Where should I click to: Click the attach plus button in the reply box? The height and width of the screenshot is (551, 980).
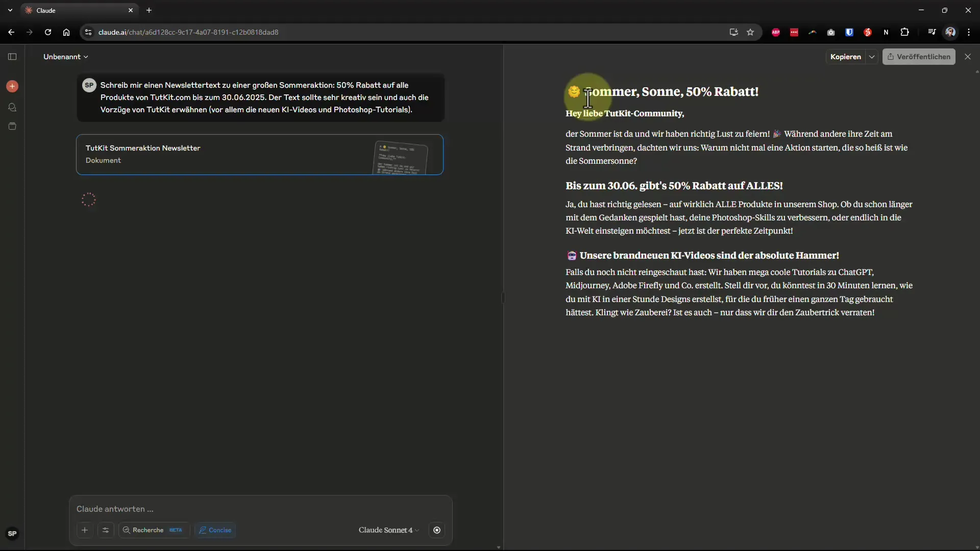(85, 530)
